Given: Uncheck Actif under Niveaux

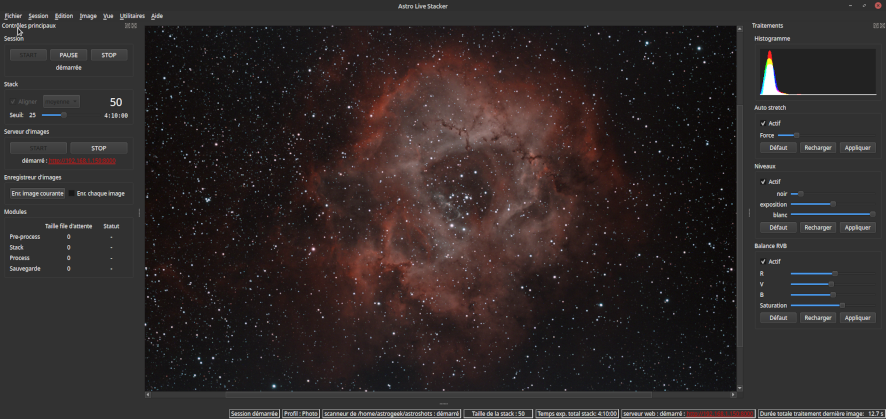Looking at the screenshot, I should pyautogui.click(x=764, y=181).
